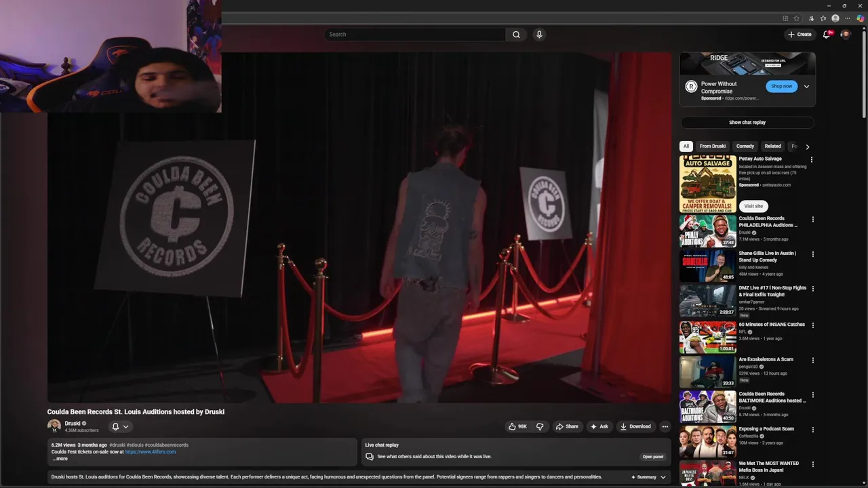Screen dimensions: 868x488
Task: Select the Comedy filter chip
Action: point(745,146)
